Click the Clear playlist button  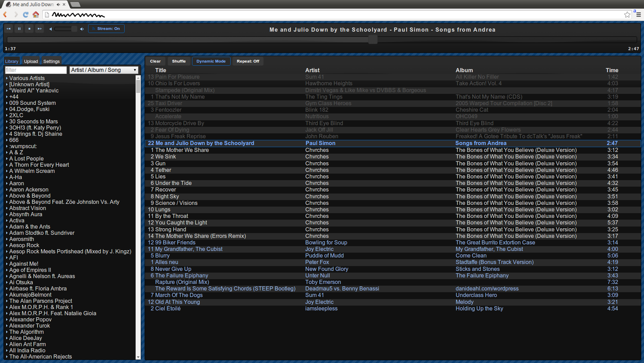[x=155, y=61]
